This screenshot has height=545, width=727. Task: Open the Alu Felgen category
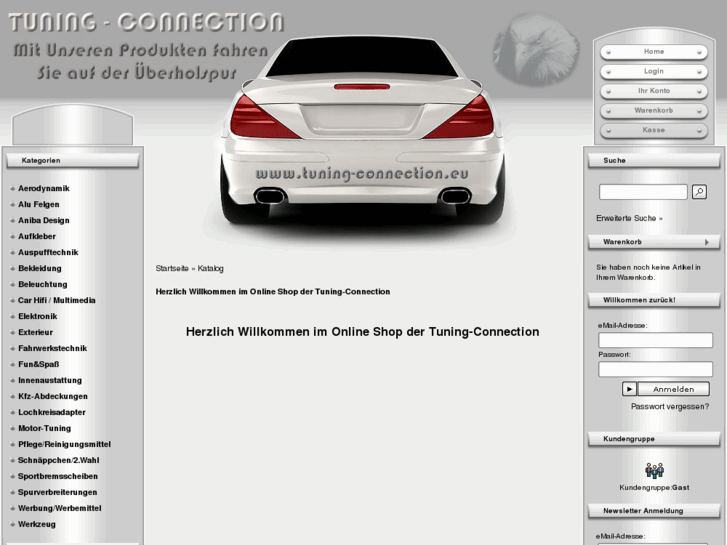[x=38, y=205]
